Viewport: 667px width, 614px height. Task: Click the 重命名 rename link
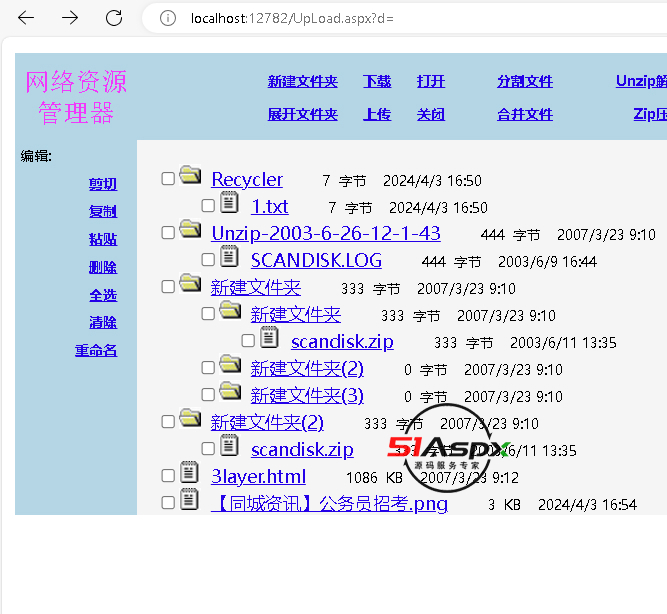point(96,351)
